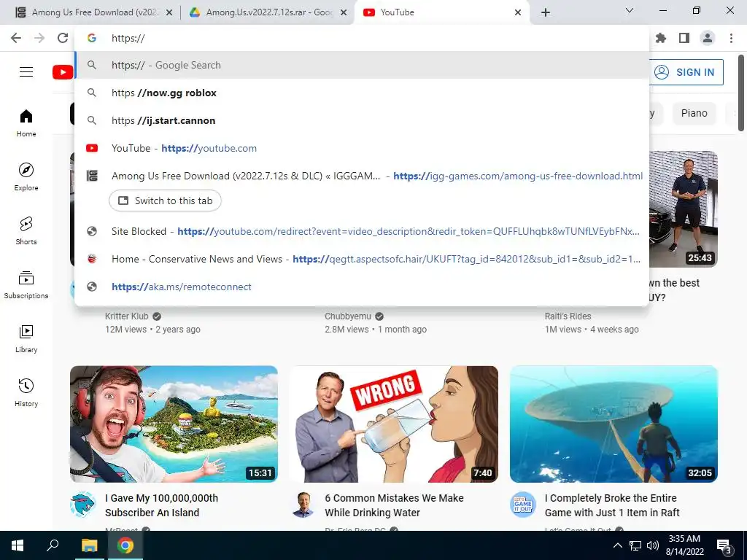
Task: Select 'https:// - Google Search' suggestion
Action: coord(362,65)
